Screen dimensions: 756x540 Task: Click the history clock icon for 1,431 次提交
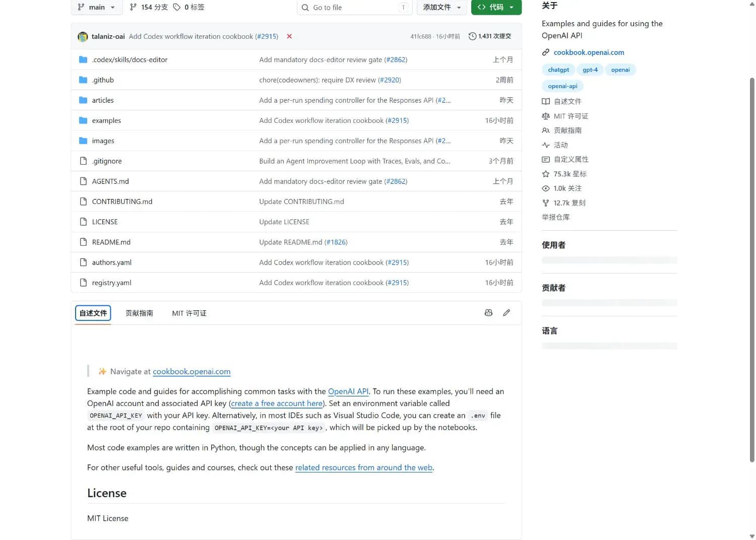[x=472, y=36]
